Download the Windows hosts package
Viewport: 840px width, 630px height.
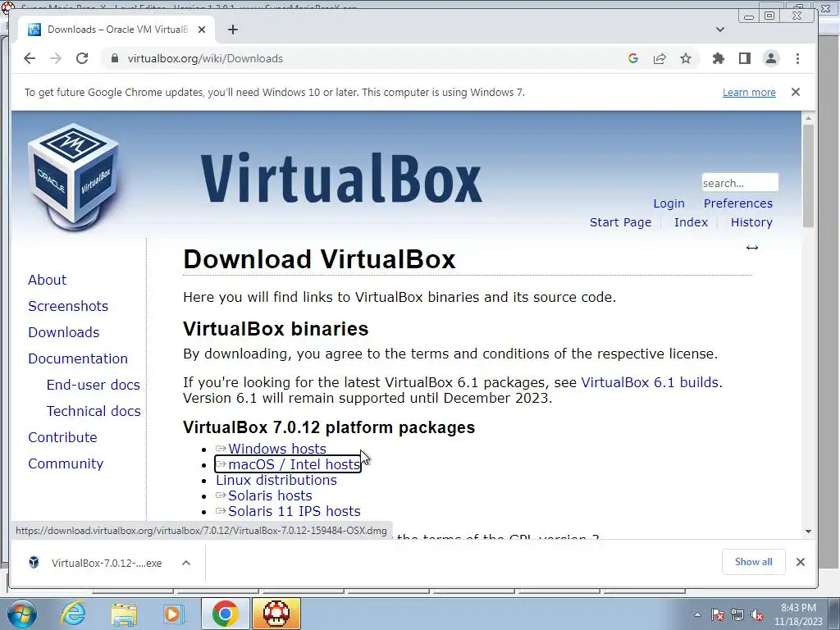pyautogui.click(x=277, y=449)
